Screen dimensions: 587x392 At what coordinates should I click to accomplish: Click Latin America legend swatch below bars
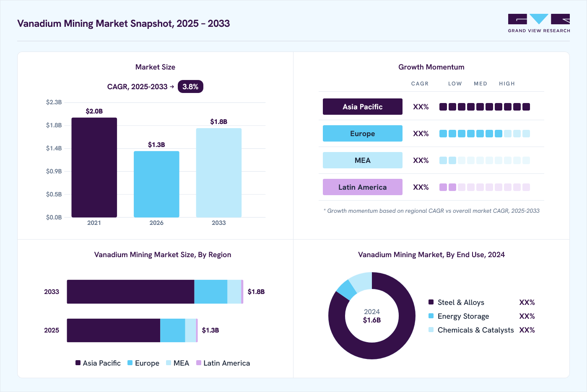click(199, 363)
